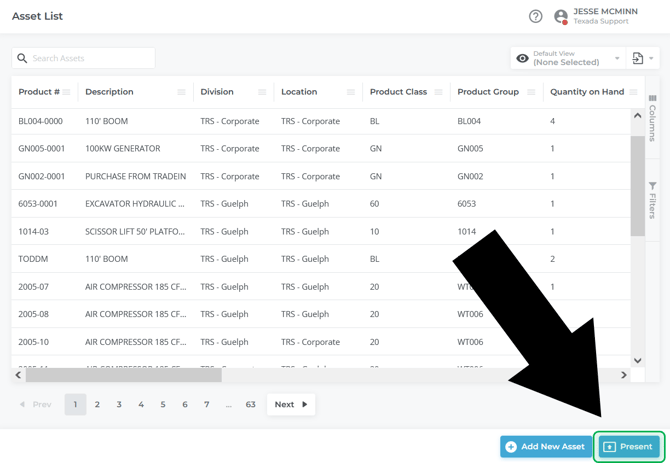The height and width of the screenshot is (463, 670).
Task: Open the Columns side panel tab
Action: click(652, 119)
